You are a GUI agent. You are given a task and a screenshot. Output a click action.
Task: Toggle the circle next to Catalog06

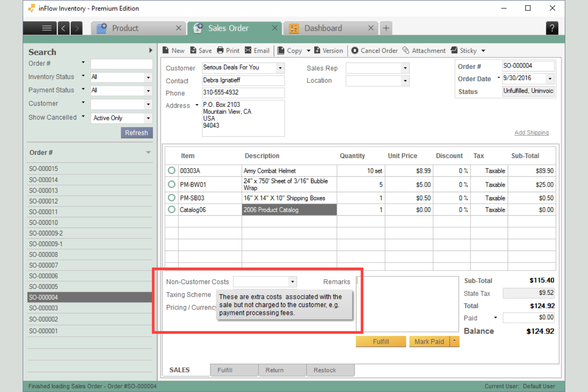172,210
